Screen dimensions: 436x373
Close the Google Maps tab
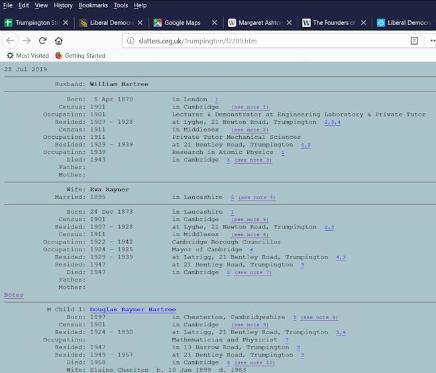(x=215, y=23)
